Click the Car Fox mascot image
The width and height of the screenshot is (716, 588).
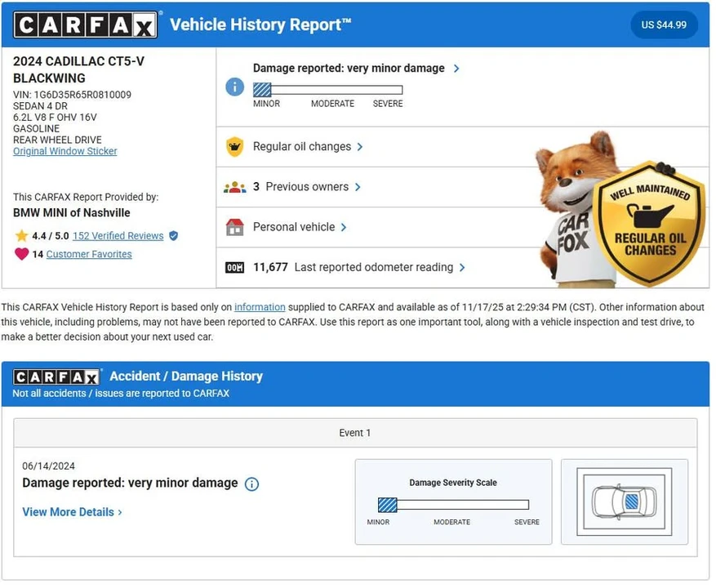[576, 210]
